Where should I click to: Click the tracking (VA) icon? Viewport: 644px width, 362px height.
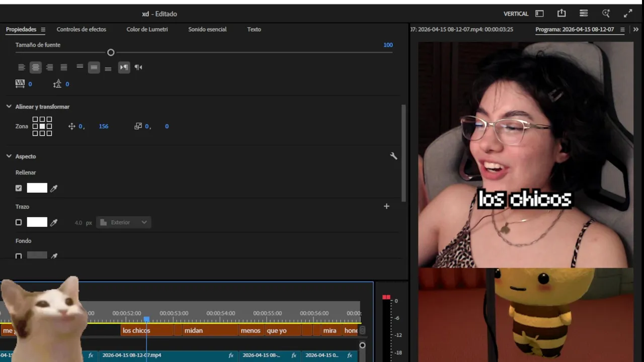pyautogui.click(x=20, y=84)
